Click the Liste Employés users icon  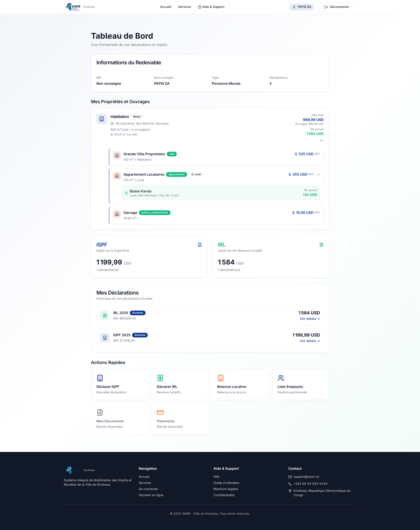281,378
